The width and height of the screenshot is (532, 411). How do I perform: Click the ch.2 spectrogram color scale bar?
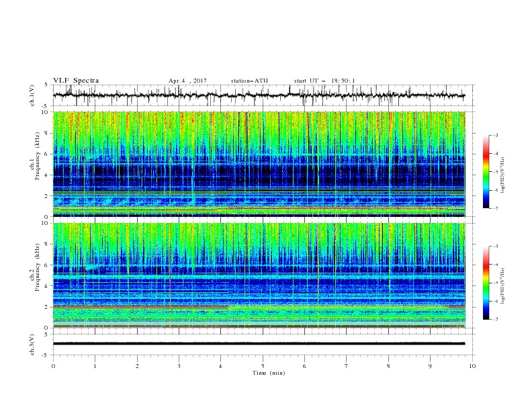(486, 283)
